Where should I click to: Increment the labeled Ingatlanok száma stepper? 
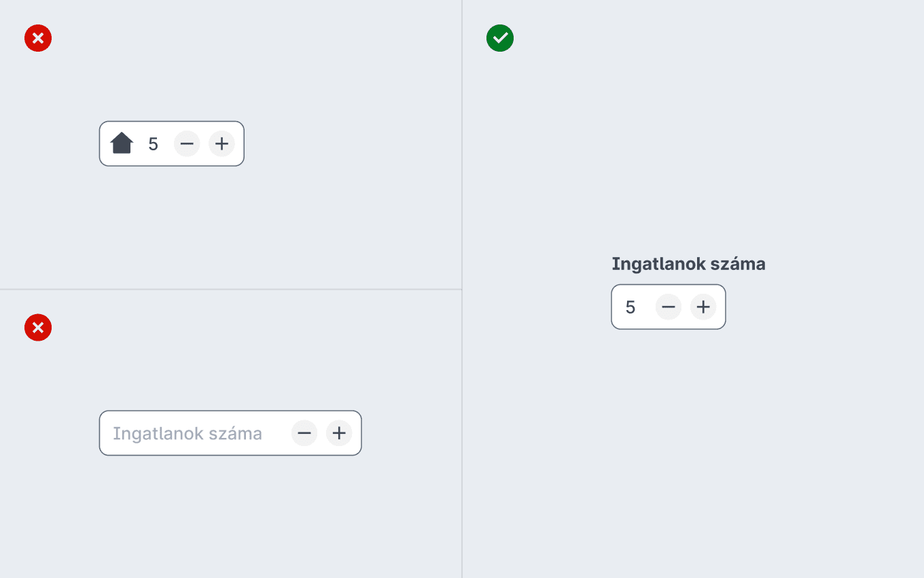[x=703, y=307]
